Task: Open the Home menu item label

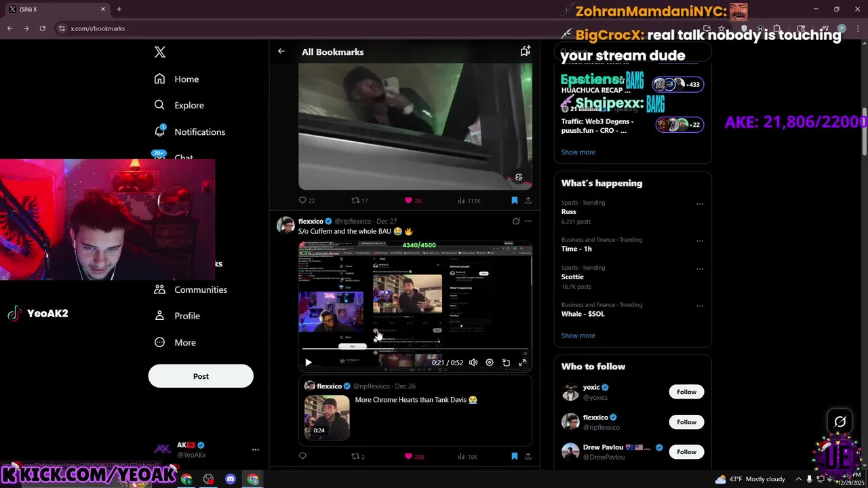Action: tap(186, 79)
